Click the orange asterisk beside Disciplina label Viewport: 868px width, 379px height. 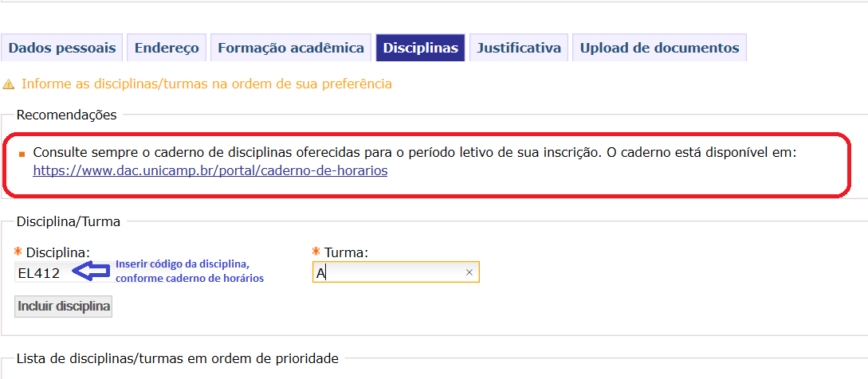tap(18, 252)
